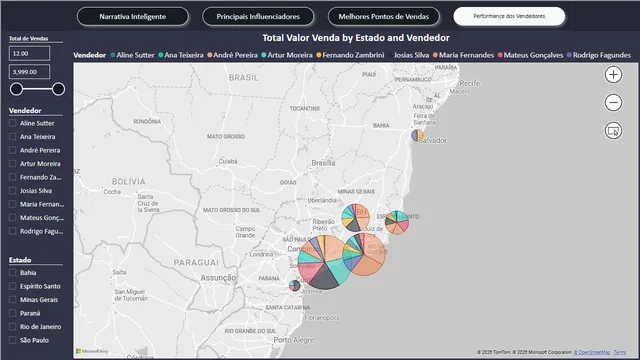Check the Rio de Janeiro state filter
The height and width of the screenshot is (360, 640).
pyautogui.click(x=13, y=327)
